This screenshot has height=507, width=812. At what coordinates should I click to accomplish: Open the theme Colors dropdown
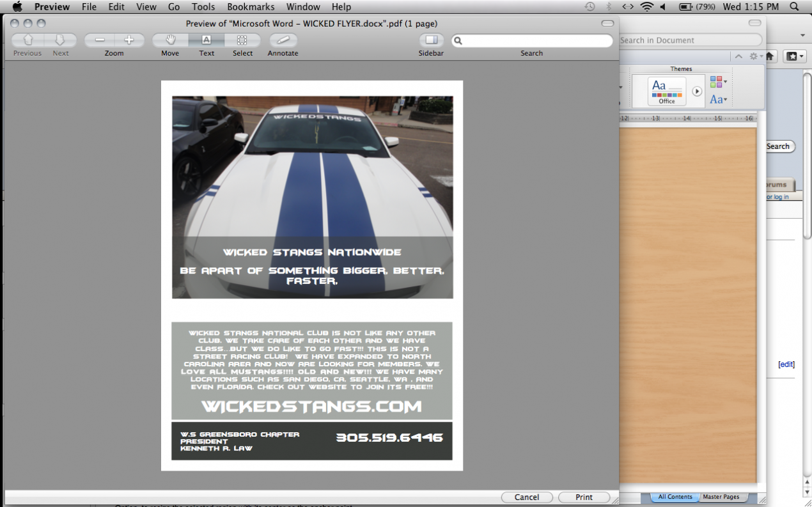tap(719, 82)
